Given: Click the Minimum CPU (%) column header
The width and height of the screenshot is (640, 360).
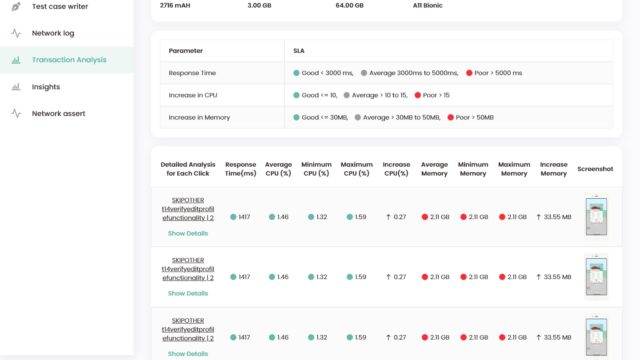Looking at the screenshot, I should pyautogui.click(x=316, y=169).
